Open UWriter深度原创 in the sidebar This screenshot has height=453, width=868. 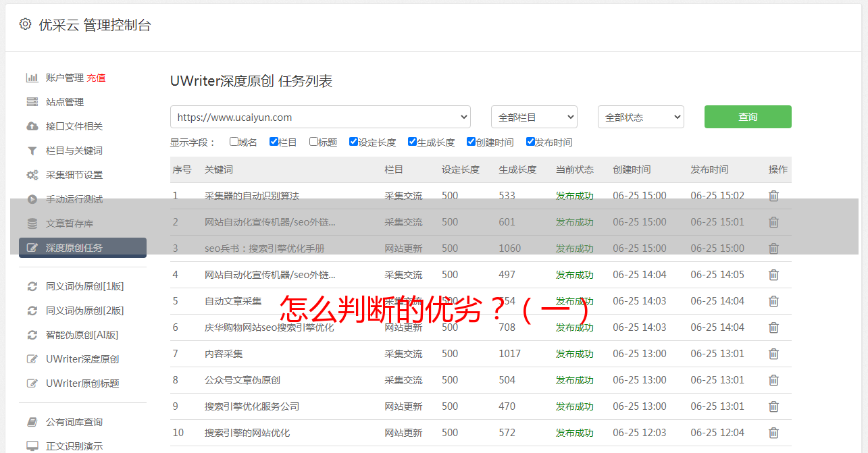coord(82,359)
